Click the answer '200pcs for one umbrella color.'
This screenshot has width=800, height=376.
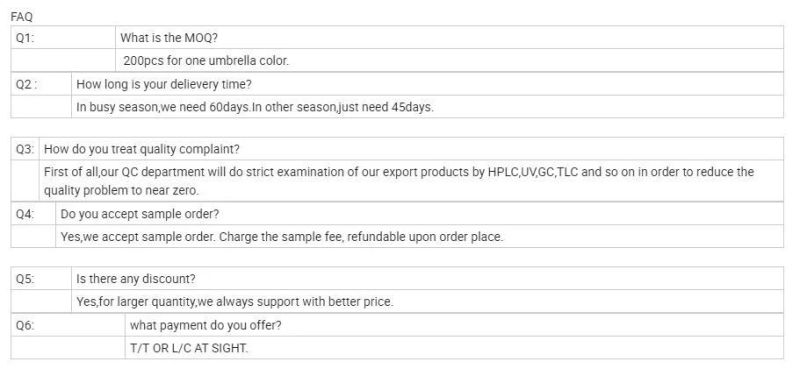pyautogui.click(x=206, y=61)
